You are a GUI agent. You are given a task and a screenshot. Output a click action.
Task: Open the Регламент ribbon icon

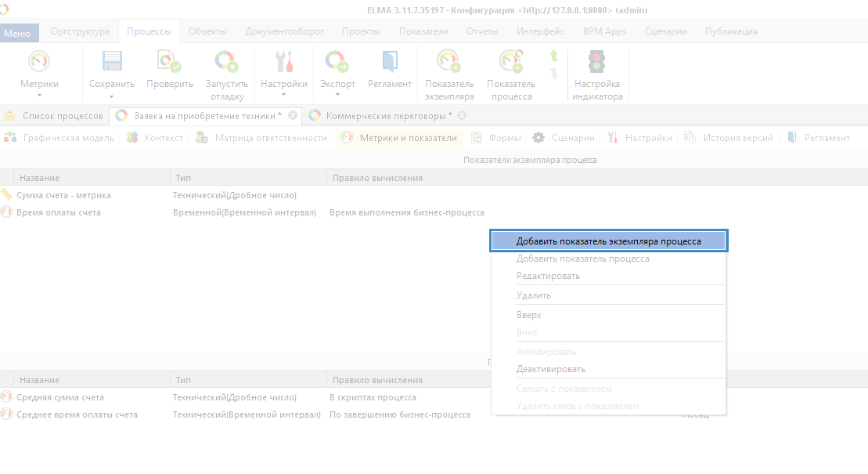389,63
